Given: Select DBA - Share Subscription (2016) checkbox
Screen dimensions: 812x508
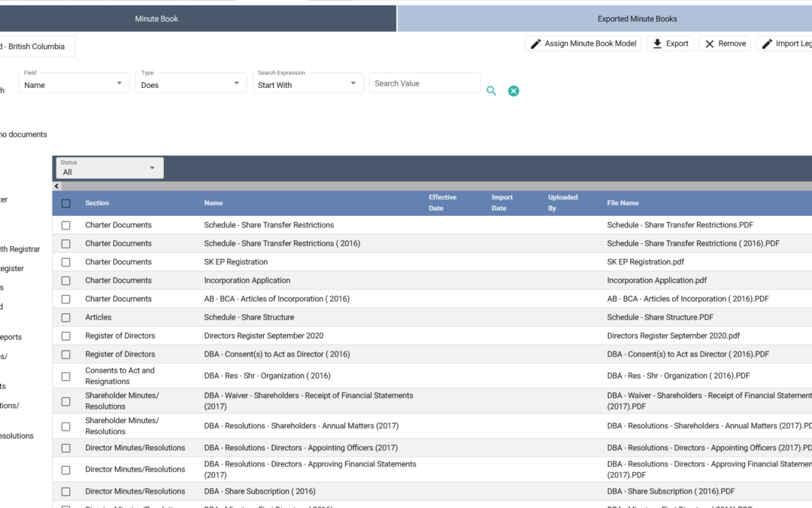Looking at the screenshot, I should click(x=65, y=492).
